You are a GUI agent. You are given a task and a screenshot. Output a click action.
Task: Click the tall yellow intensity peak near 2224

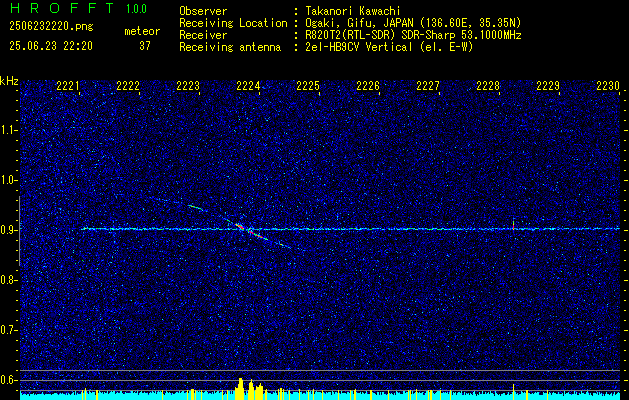click(240, 388)
